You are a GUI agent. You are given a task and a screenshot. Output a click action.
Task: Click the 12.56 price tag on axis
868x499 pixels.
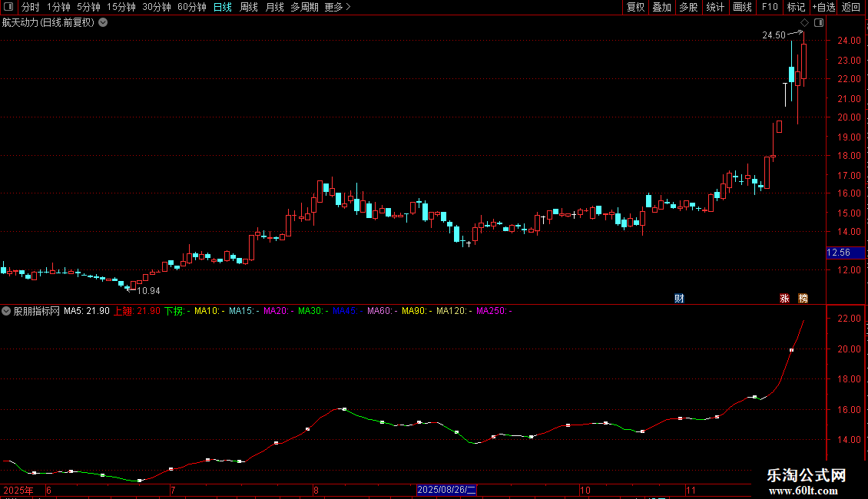click(845, 253)
